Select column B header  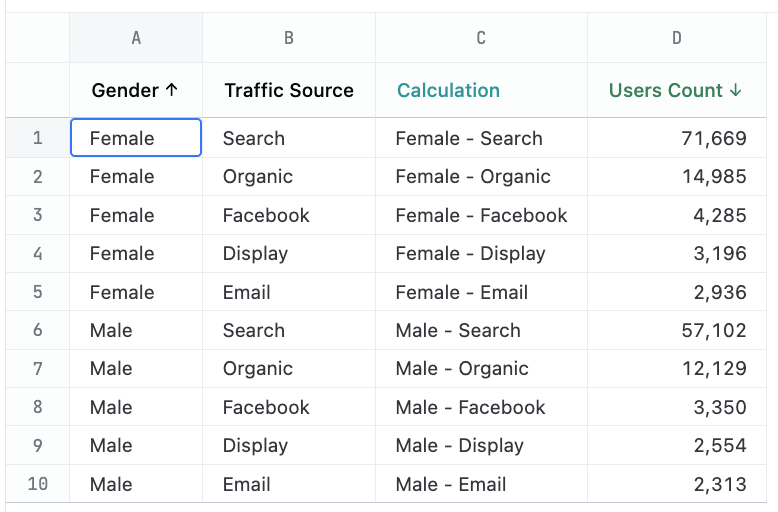[x=289, y=38]
